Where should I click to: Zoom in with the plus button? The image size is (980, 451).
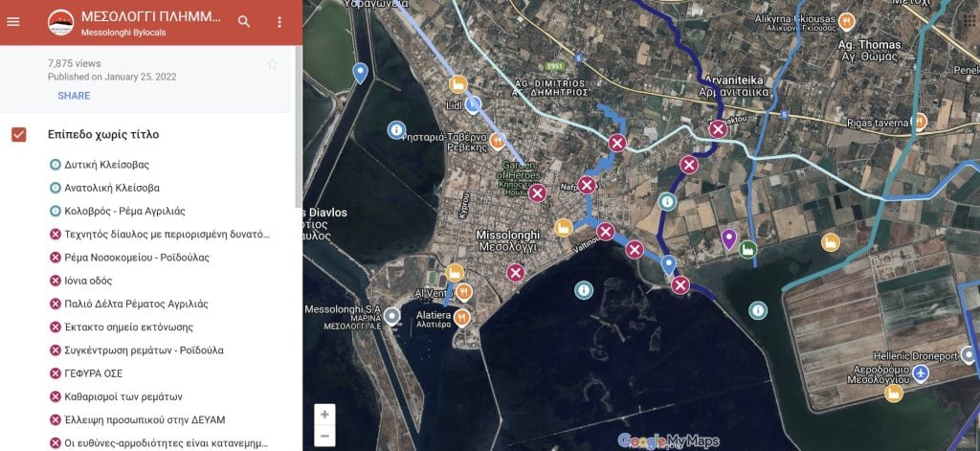324,414
